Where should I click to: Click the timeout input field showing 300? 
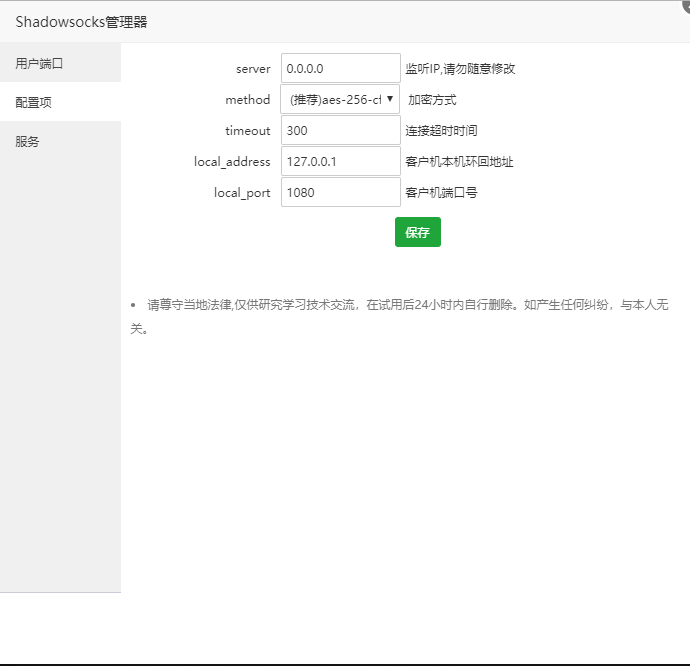pyautogui.click(x=341, y=130)
